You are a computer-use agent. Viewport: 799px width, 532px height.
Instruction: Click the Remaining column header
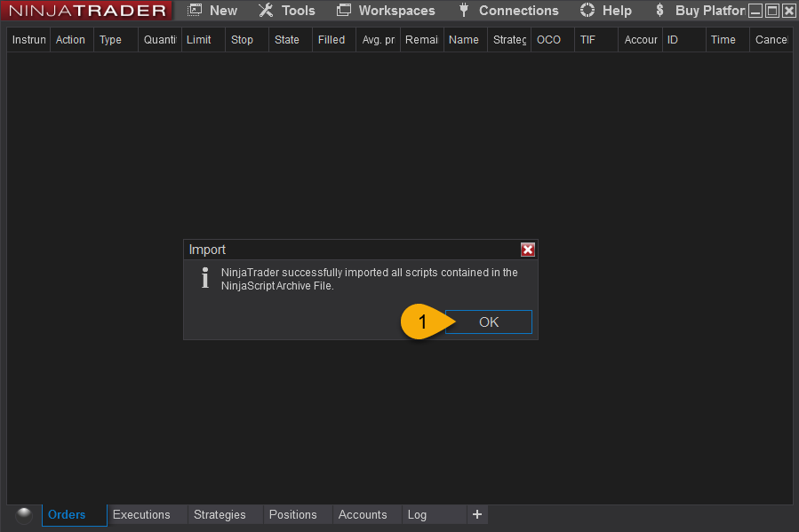[421, 40]
